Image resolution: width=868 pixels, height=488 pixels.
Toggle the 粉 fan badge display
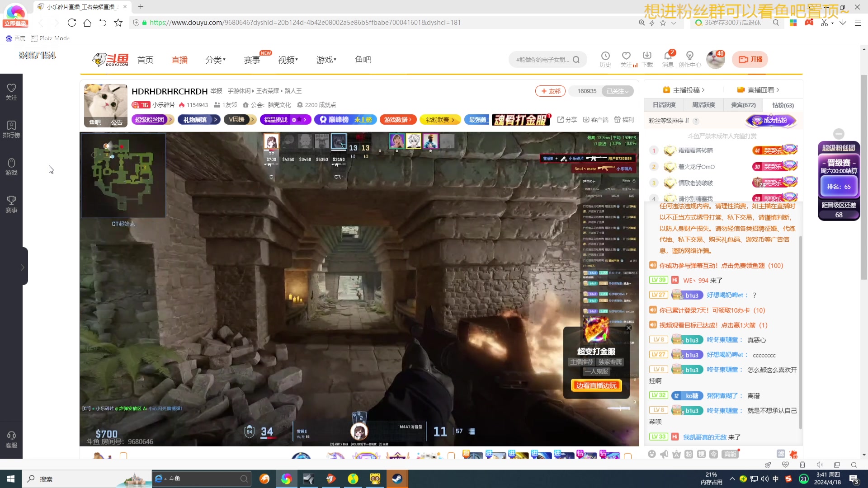tap(689, 454)
